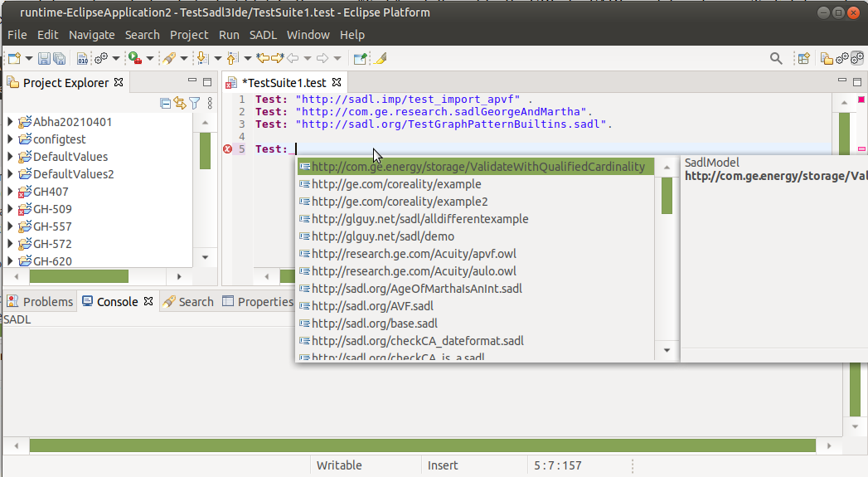868x477 pixels.
Task: Navigate Forward with grey right arrow
Action: point(322,57)
